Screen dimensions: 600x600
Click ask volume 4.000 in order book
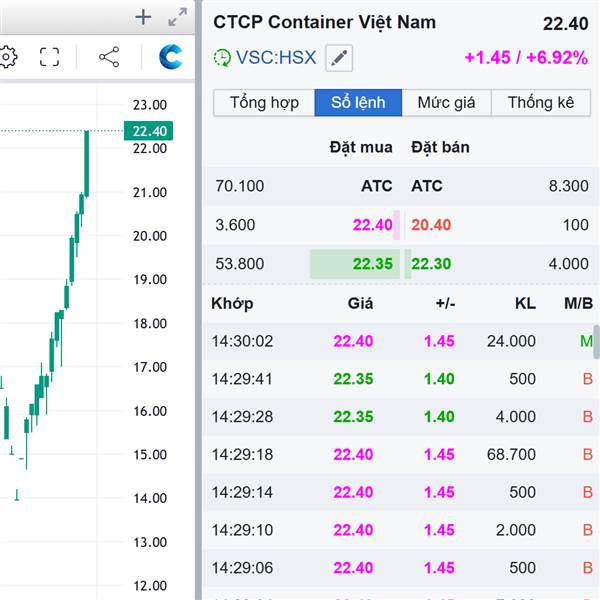coord(569,264)
